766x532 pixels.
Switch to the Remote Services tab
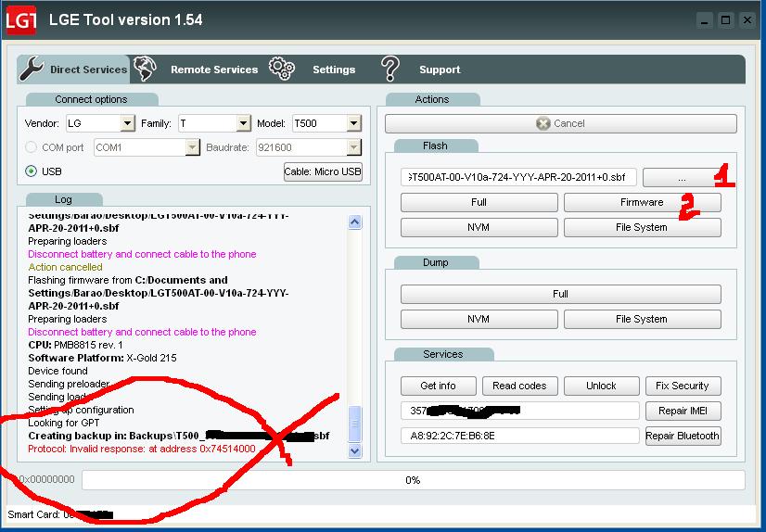point(214,70)
